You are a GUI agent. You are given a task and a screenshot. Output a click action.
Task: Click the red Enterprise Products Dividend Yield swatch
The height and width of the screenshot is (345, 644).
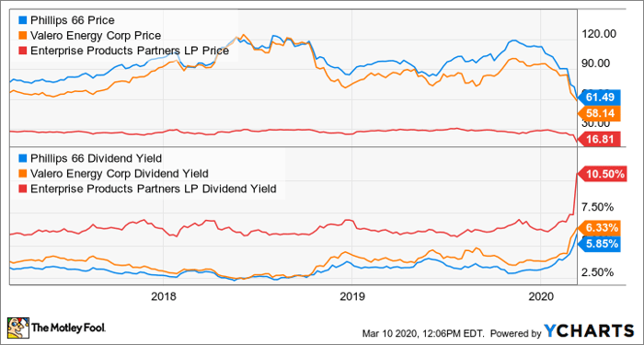coord(22,189)
